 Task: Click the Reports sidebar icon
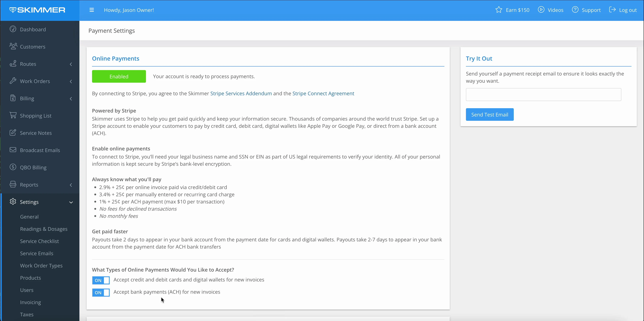click(13, 184)
